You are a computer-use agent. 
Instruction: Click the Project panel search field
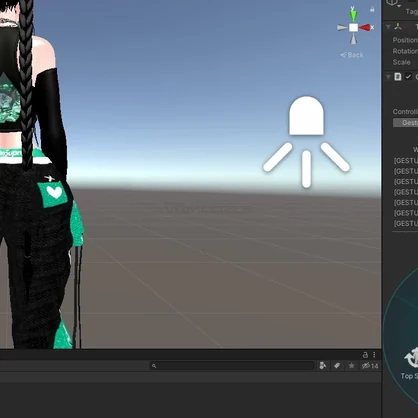click(x=232, y=366)
